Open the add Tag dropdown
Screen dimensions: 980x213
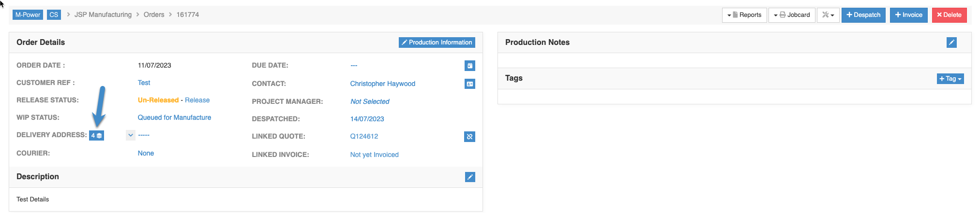pyautogui.click(x=950, y=79)
